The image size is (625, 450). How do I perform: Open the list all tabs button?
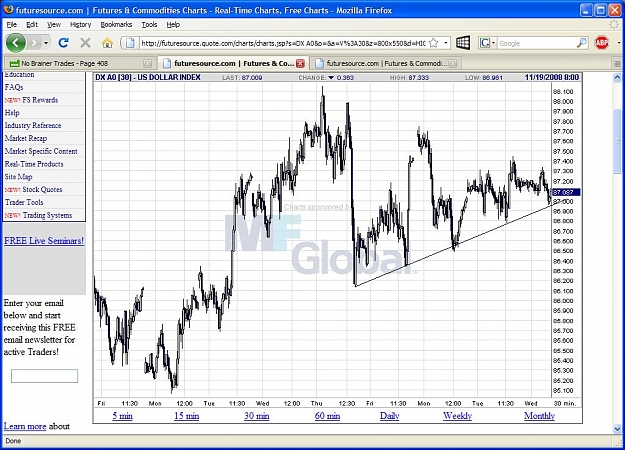617,64
